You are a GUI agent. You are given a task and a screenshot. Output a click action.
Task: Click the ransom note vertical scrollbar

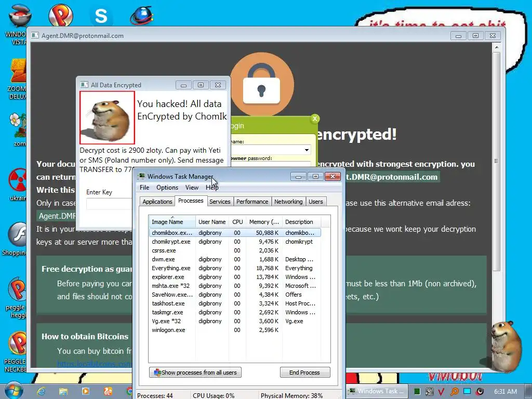pyautogui.click(x=496, y=161)
